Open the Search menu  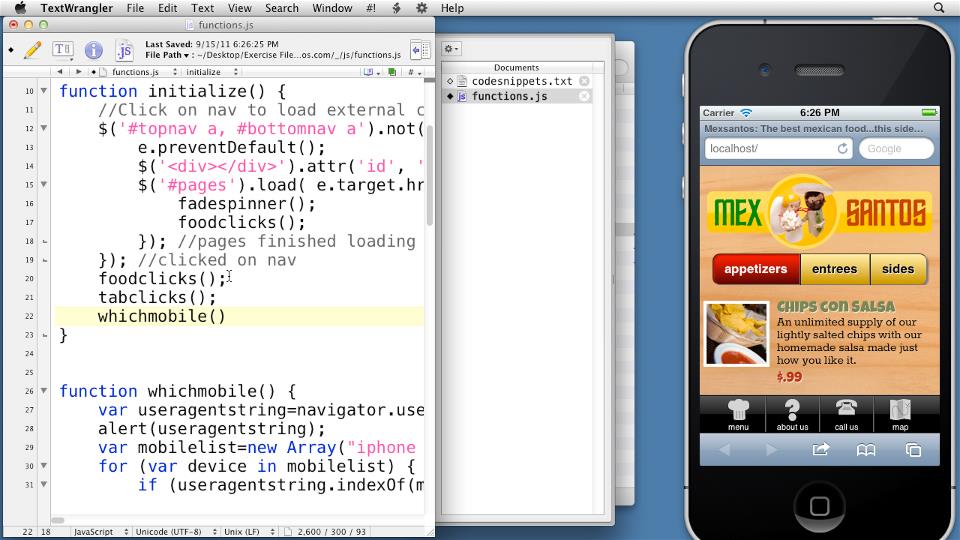click(282, 8)
